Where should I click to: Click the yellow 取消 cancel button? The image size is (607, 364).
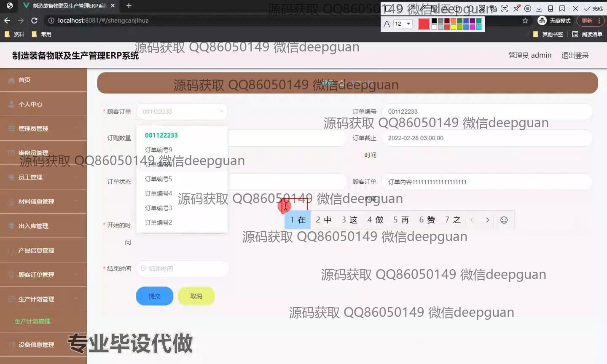coord(196,296)
